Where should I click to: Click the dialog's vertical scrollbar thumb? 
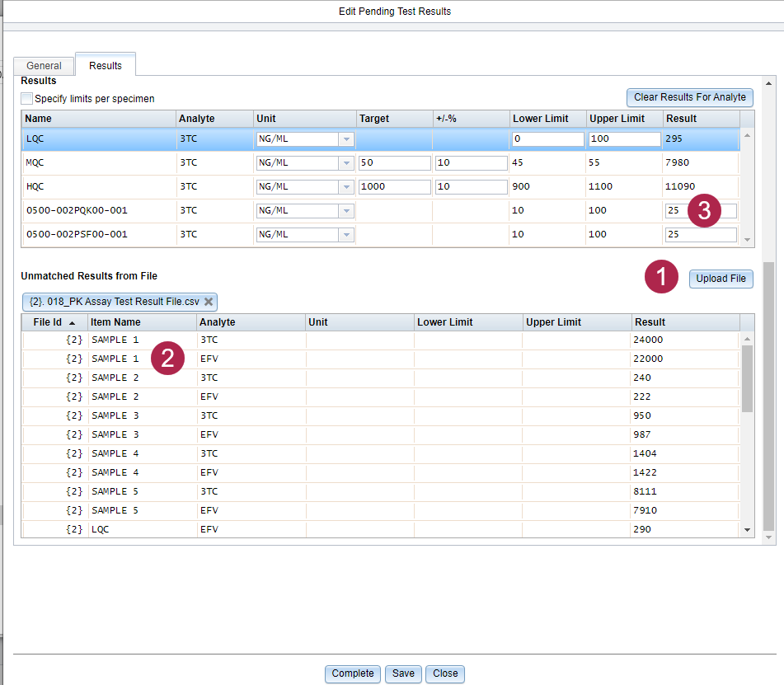(x=768, y=395)
